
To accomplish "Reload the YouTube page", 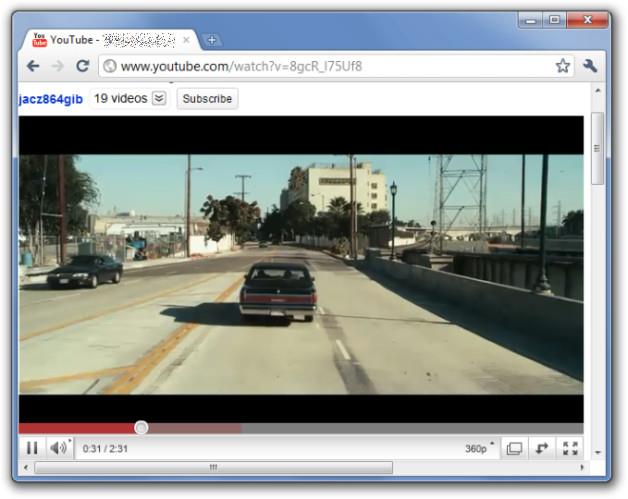I will [x=83, y=66].
